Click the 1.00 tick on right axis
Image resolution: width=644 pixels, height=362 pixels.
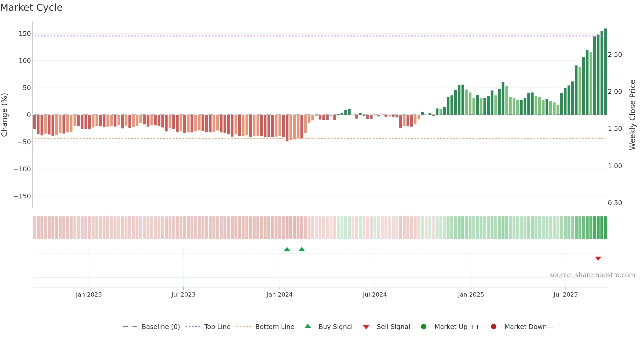point(615,166)
